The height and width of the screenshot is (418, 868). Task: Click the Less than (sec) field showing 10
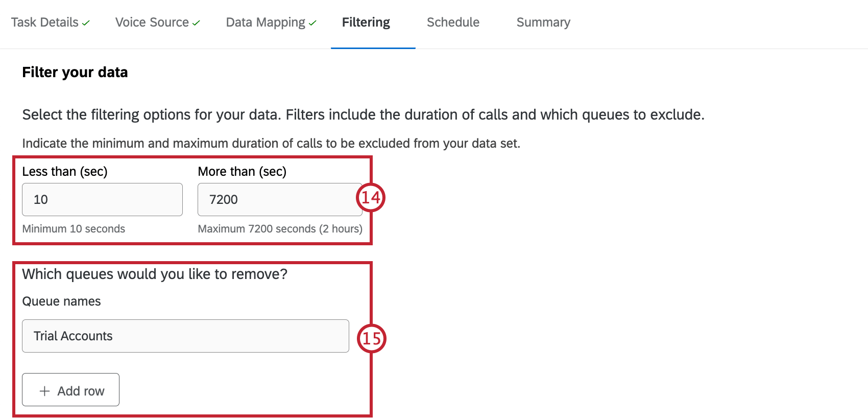102,199
